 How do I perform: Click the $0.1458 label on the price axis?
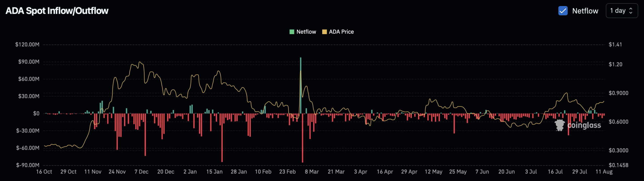click(618, 165)
